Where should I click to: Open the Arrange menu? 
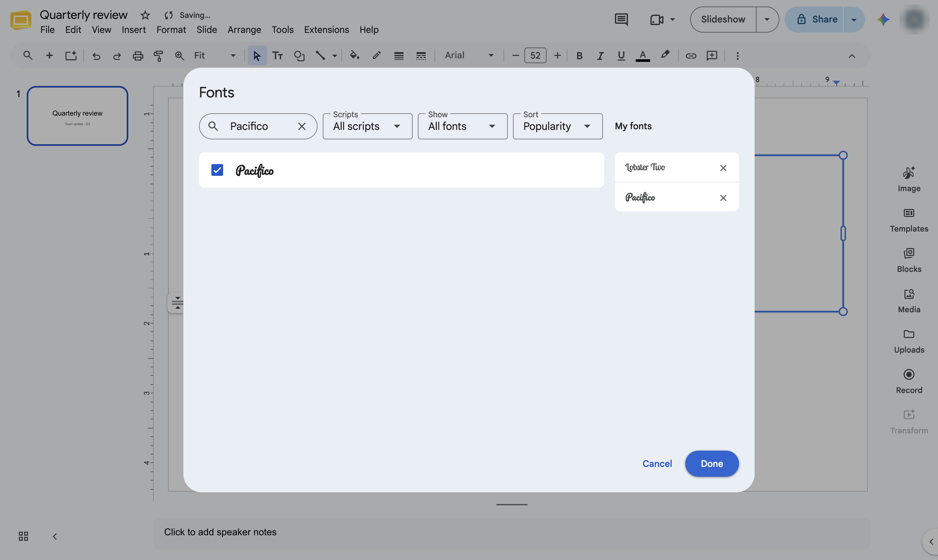point(244,29)
